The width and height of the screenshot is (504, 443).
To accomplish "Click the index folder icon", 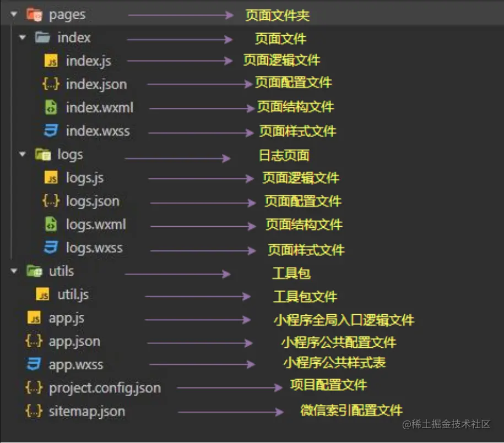I will 42,37.
